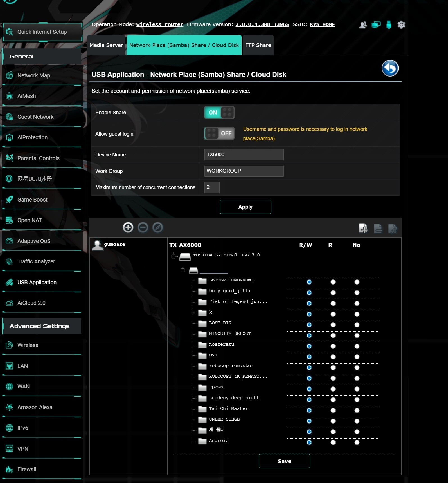Screen dimensions: 448x483
Task: Click the AiProtection shield icon
Action: tap(9, 137)
